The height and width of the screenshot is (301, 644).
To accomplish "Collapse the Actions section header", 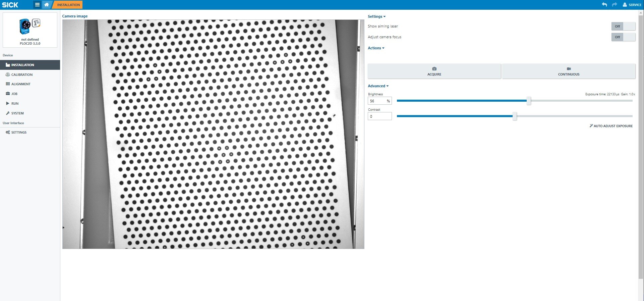I will click(376, 48).
